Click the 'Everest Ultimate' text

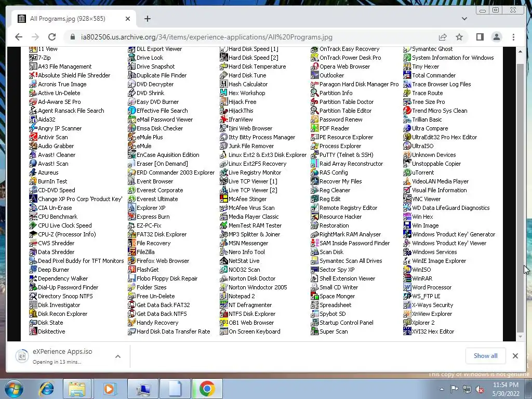click(x=157, y=199)
